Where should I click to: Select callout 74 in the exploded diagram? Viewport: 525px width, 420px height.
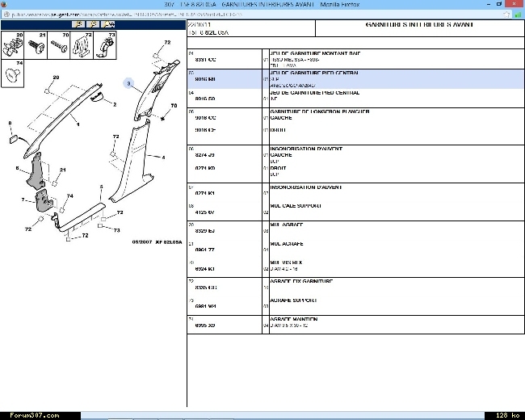coord(69,196)
